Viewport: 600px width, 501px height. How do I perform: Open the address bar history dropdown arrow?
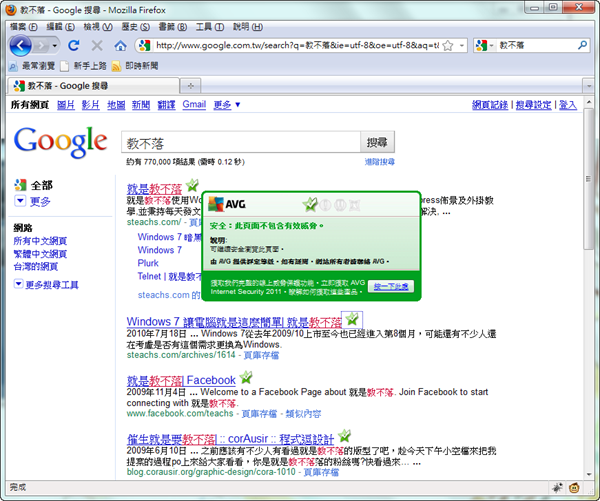coord(460,46)
